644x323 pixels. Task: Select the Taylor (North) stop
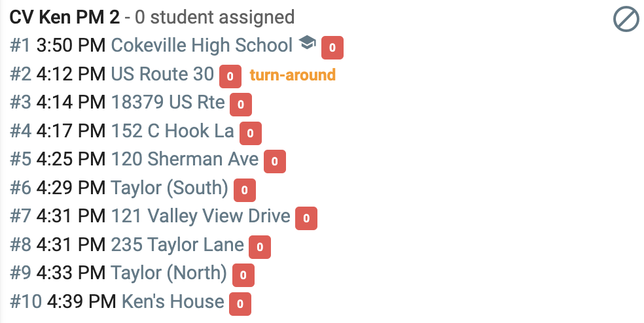(x=169, y=273)
